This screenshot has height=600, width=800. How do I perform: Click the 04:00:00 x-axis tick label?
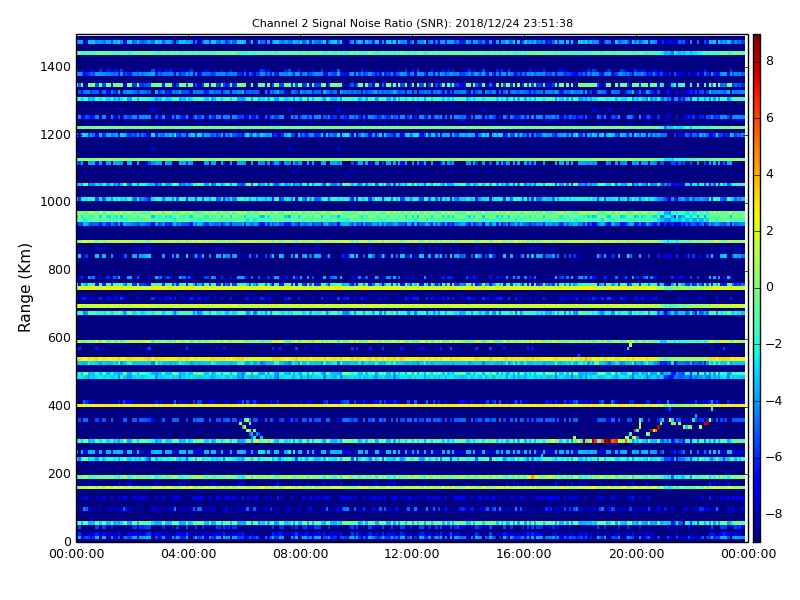(x=189, y=554)
